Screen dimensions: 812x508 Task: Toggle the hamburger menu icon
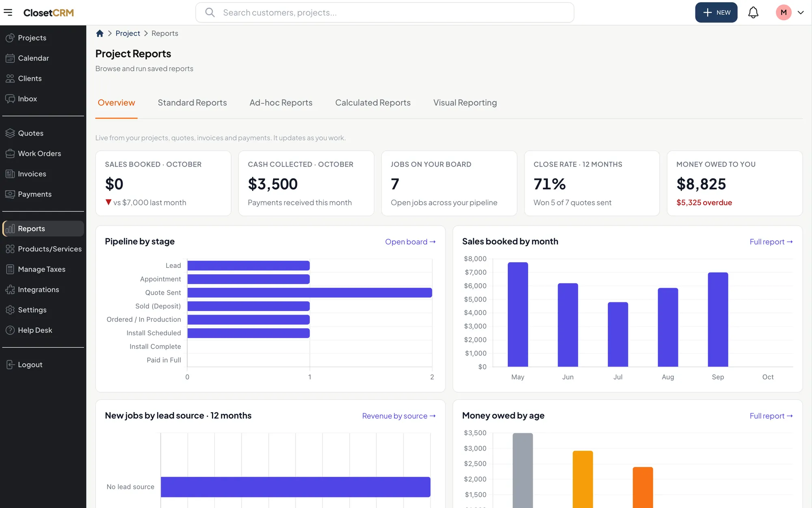[8, 13]
